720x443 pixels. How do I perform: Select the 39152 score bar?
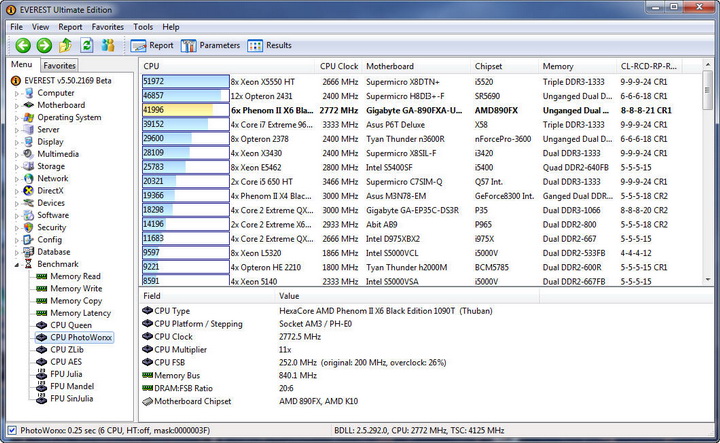click(x=186, y=124)
